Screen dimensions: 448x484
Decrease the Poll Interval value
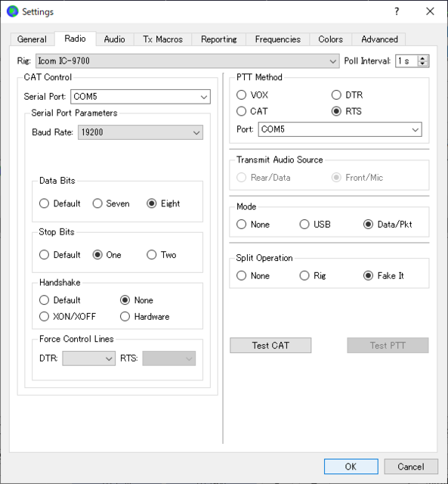423,64
